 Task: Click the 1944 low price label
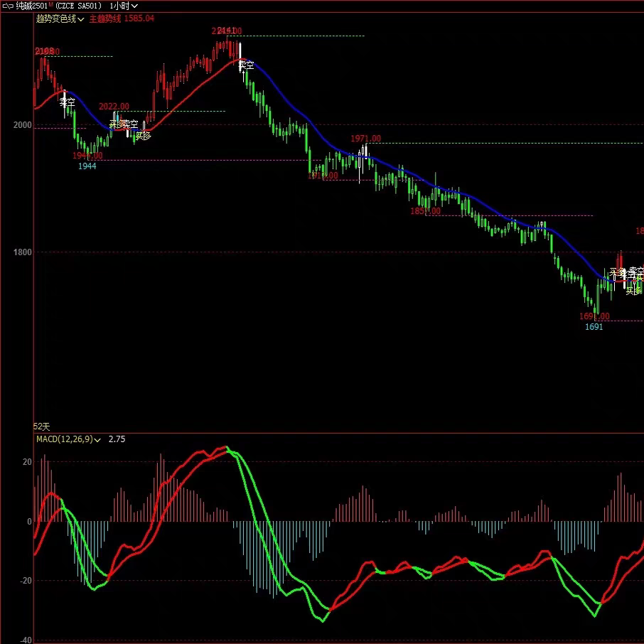click(87, 166)
